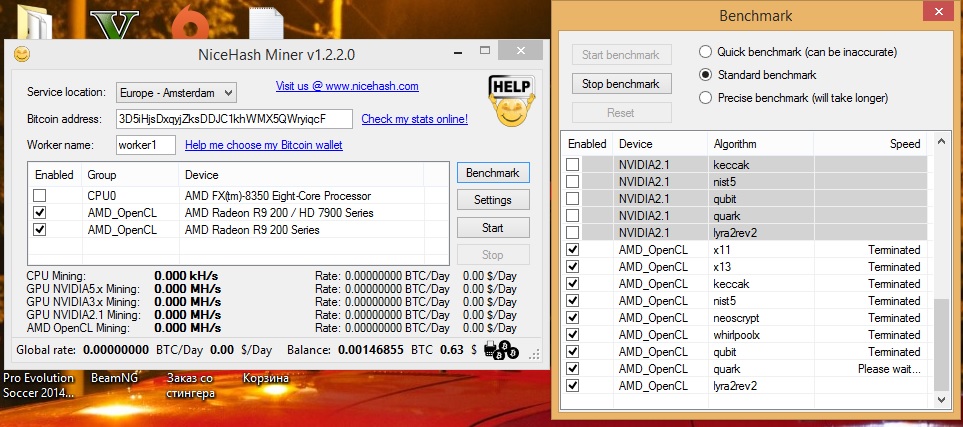Uncheck AMD_OpenCL nist5 checkbox
This screenshot has height=427, width=963.
click(572, 301)
